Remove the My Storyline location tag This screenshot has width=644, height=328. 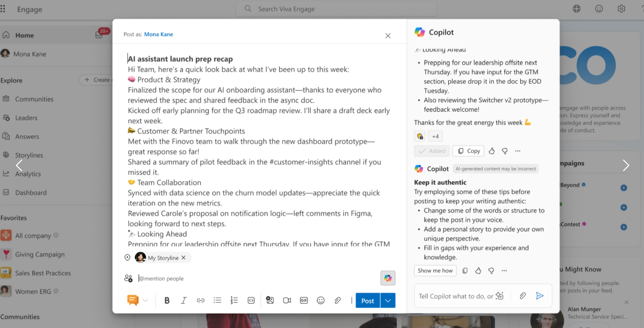(183, 257)
